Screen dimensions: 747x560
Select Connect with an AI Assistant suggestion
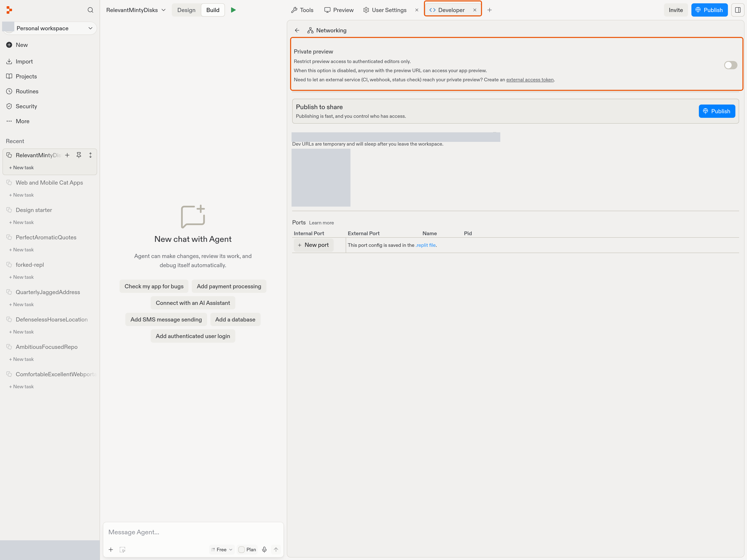pyautogui.click(x=193, y=303)
